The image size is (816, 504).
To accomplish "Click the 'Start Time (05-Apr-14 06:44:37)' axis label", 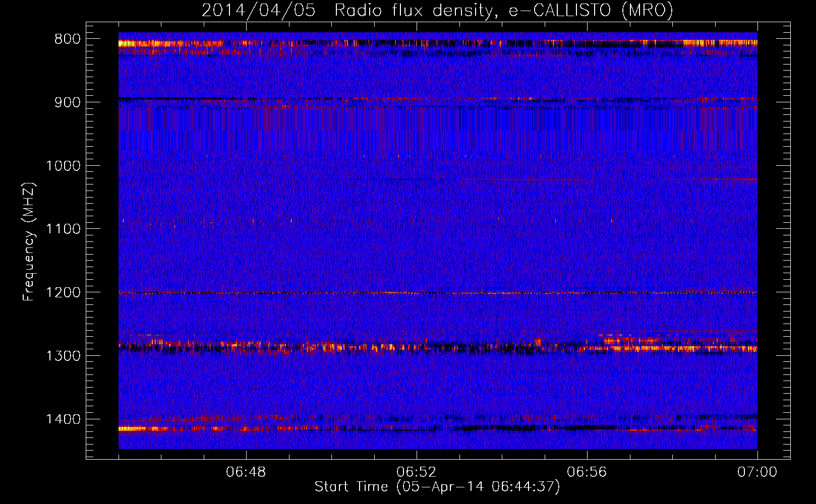I will [x=437, y=487].
